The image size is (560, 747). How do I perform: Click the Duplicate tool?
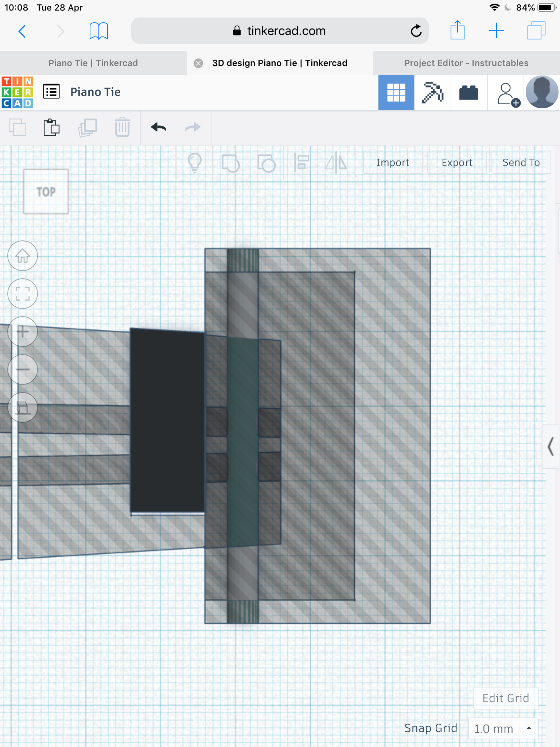click(87, 127)
